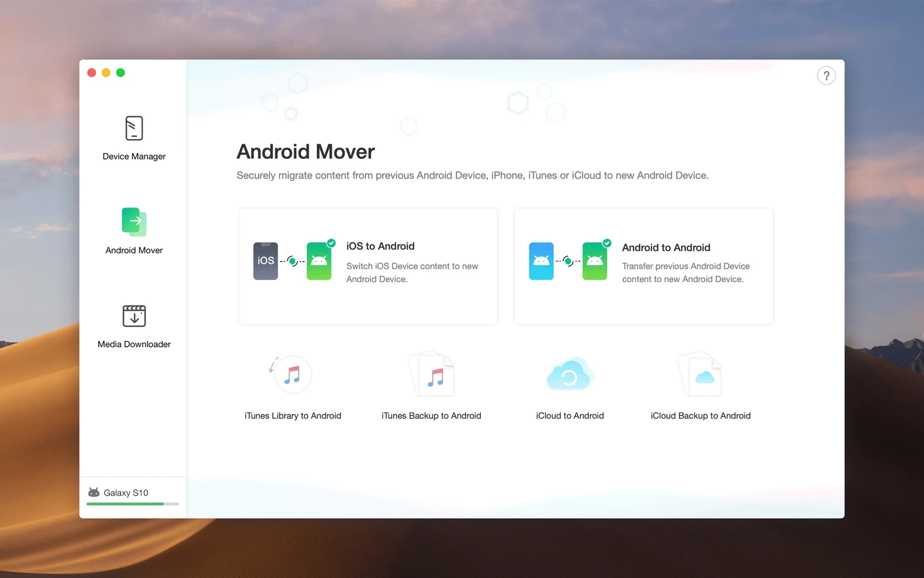Click the Galaxy S10 Android device icon

coord(94,493)
